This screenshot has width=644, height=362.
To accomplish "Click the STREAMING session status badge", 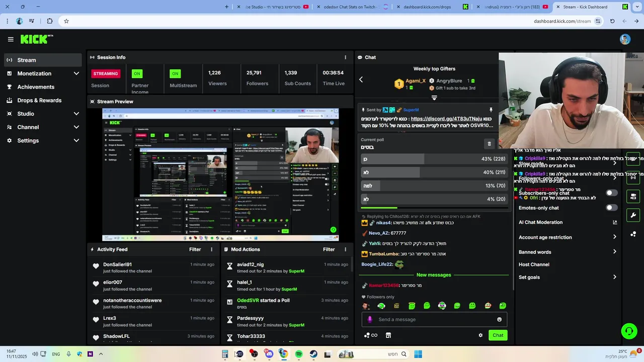I will coord(106,73).
